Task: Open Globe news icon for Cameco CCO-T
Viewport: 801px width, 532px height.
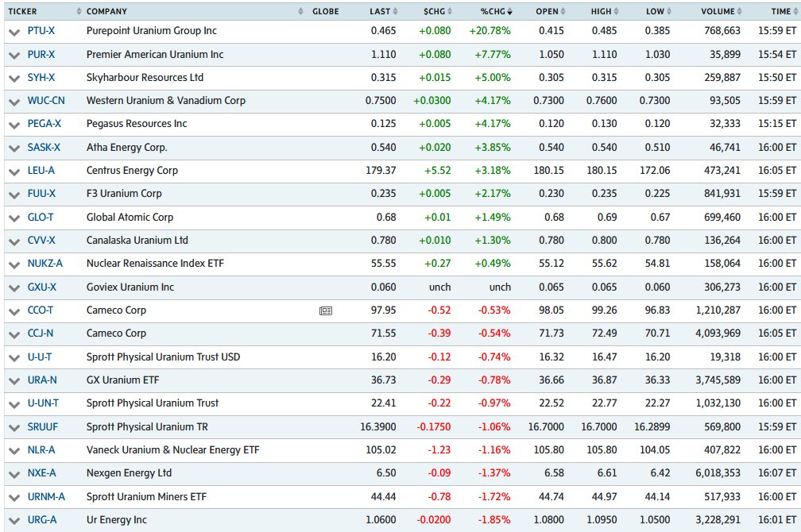Action: coord(326,310)
